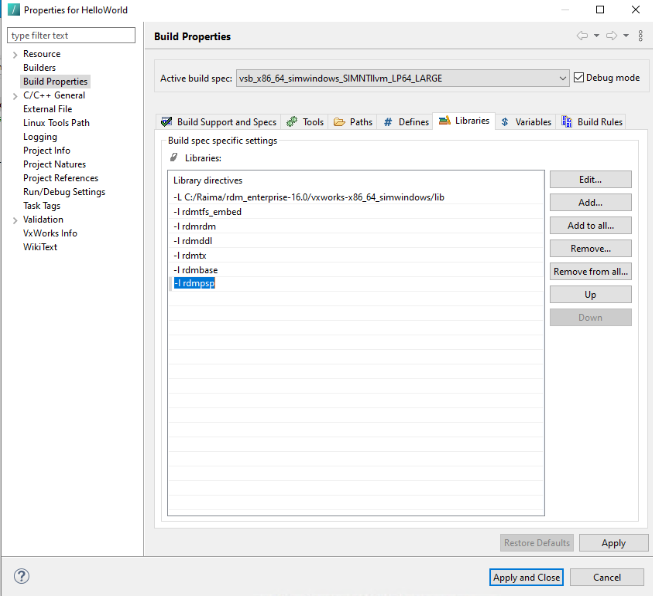This screenshot has width=653, height=596.
Task: Select the -l rdmtfs_embed library entry
Action: (x=208, y=212)
